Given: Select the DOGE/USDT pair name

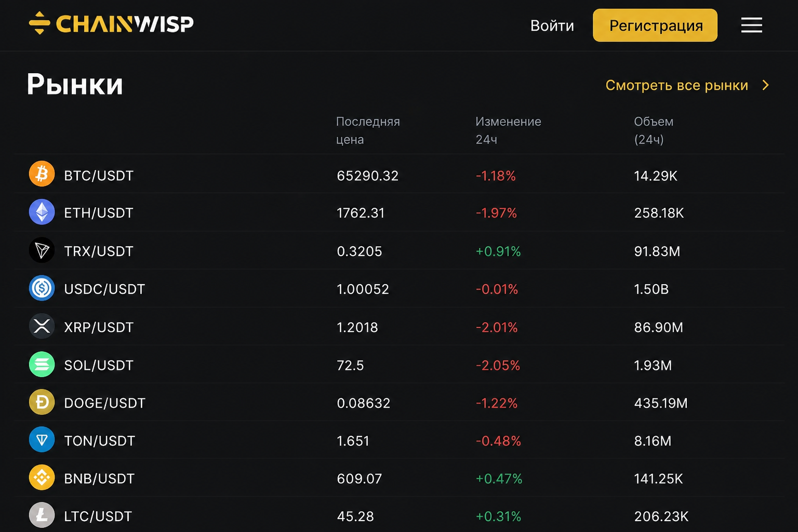Looking at the screenshot, I should 104,403.
